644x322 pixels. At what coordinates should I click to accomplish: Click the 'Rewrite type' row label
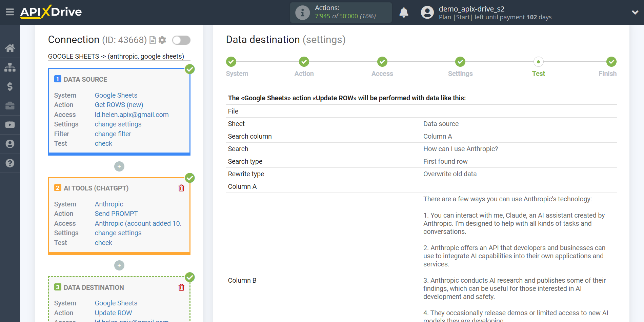pos(246,174)
